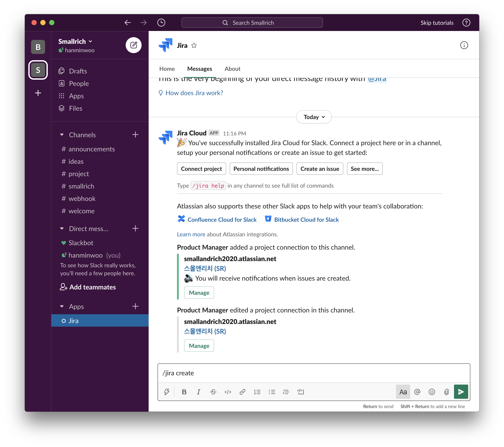The height and width of the screenshot is (447, 504).
Task: Star the Jira app conversation
Action: [194, 46]
